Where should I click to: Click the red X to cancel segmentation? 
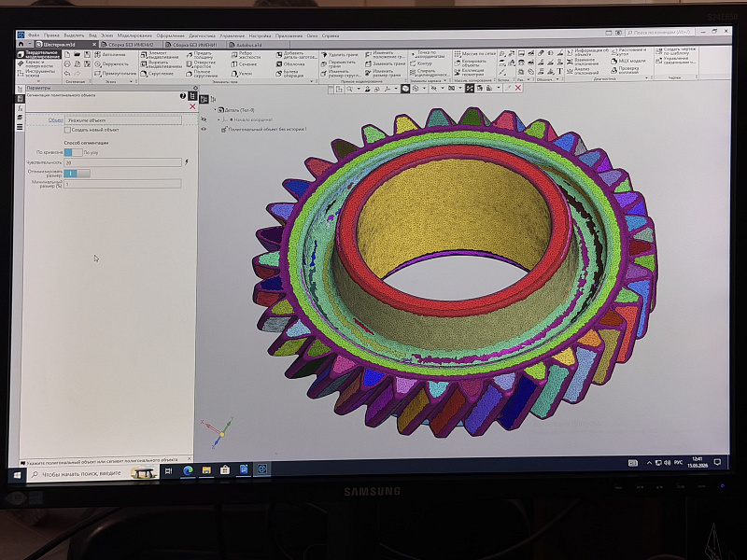[x=192, y=106]
